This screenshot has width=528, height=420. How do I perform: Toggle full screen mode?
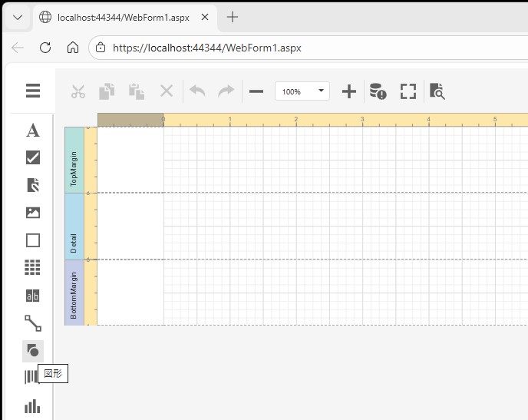point(408,91)
